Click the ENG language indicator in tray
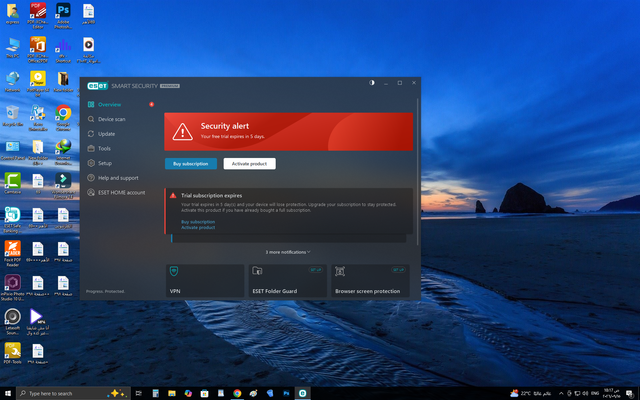 (595, 393)
